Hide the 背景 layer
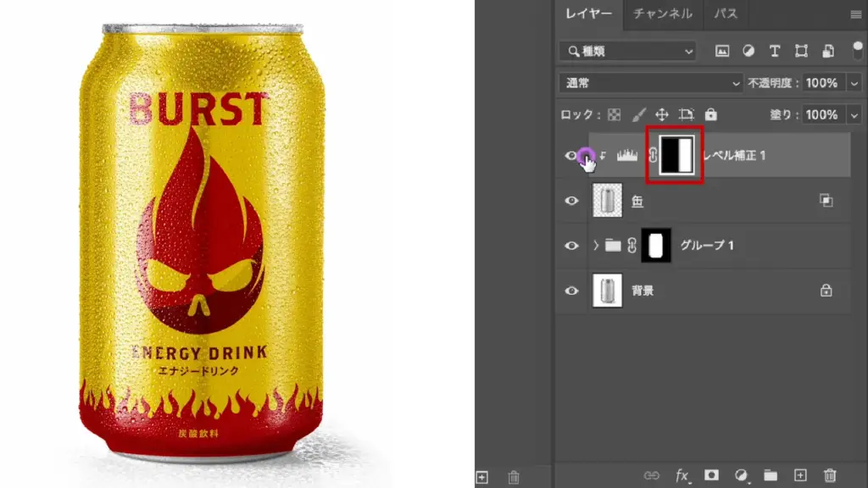This screenshot has height=488, width=868. point(572,291)
